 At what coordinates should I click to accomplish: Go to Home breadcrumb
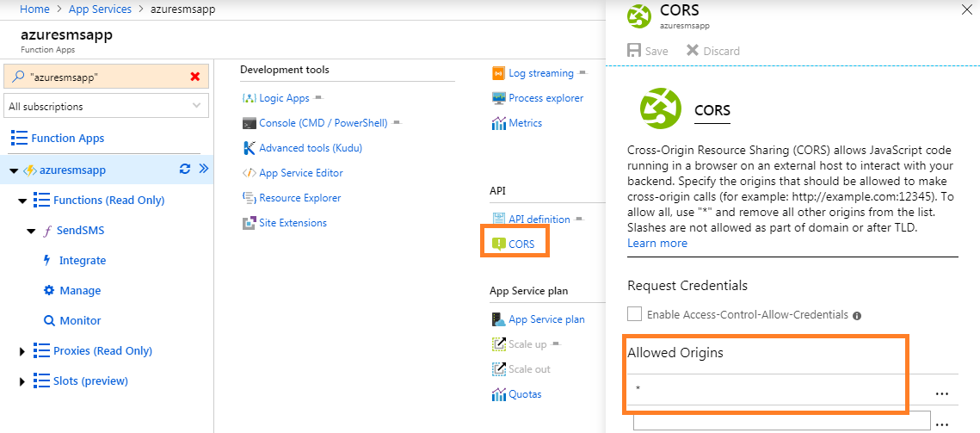click(x=34, y=9)
